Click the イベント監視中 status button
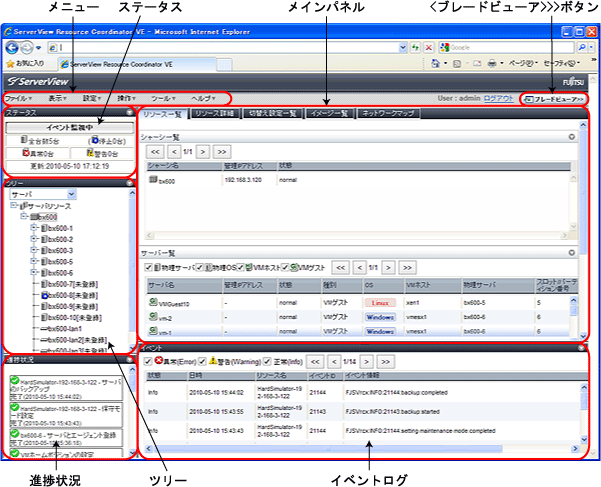Screen dimensions: 601x487 [70, 128]
